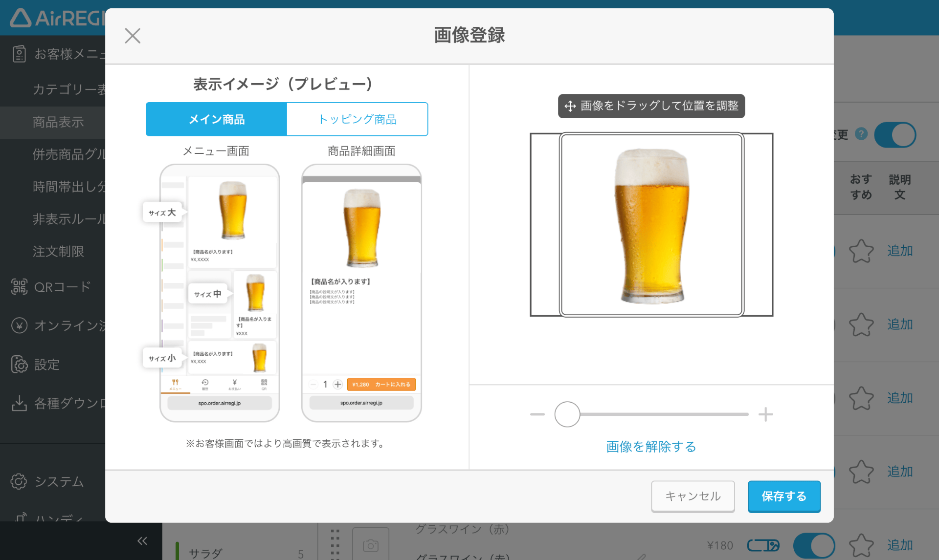Click the QRコード sidebar icon
This screenshot has height=560, width=939.
[x=20, y=287]
